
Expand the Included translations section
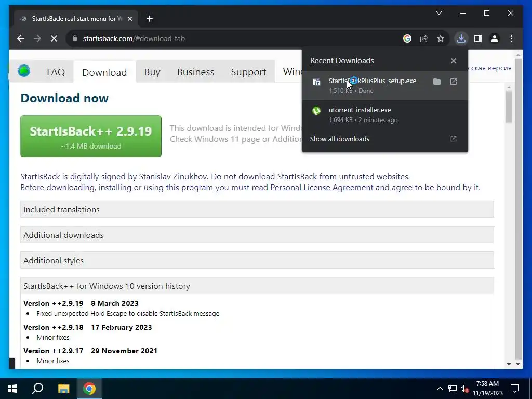click(x=257, y=209)
